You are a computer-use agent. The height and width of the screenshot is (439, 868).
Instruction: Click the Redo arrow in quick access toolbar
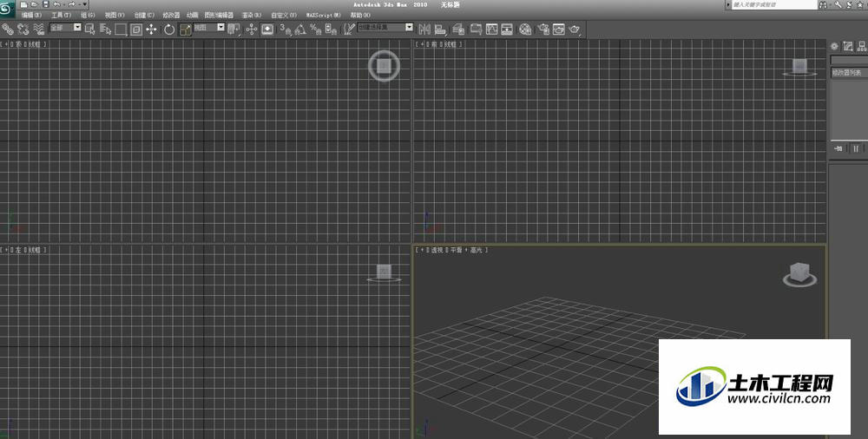tap(72, 4)
